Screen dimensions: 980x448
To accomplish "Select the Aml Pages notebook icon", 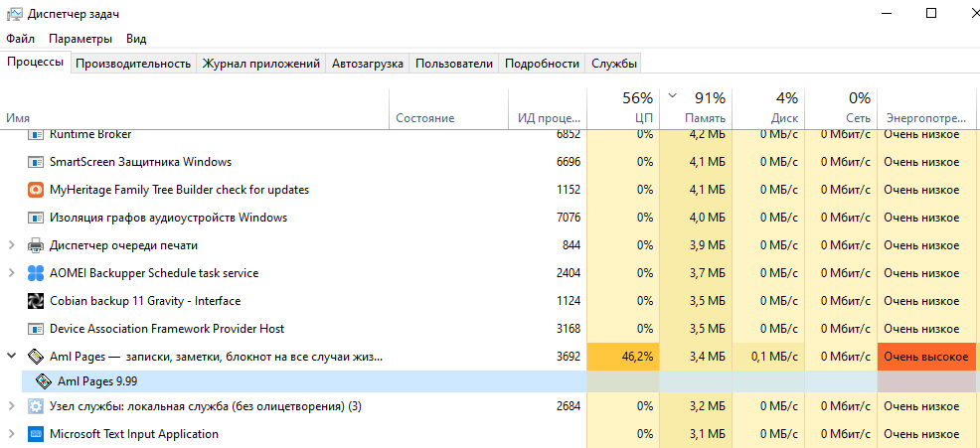I will point(36,357).
